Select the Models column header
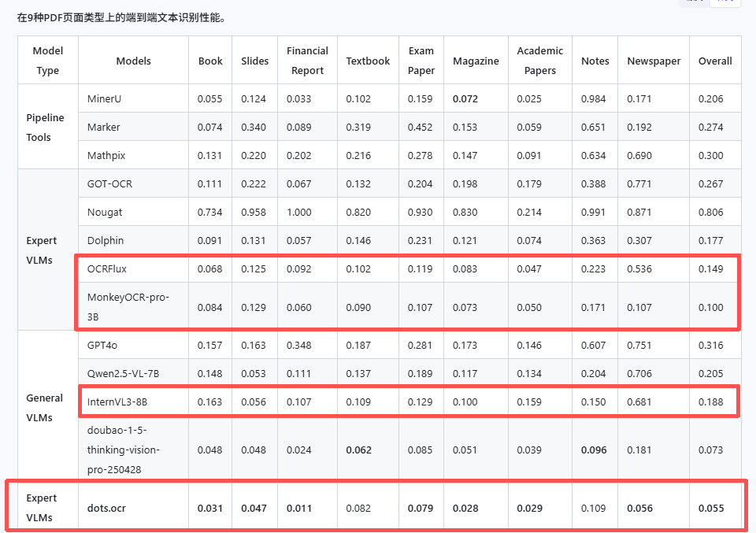Screen dimensions: 756x533 (134, 61)
